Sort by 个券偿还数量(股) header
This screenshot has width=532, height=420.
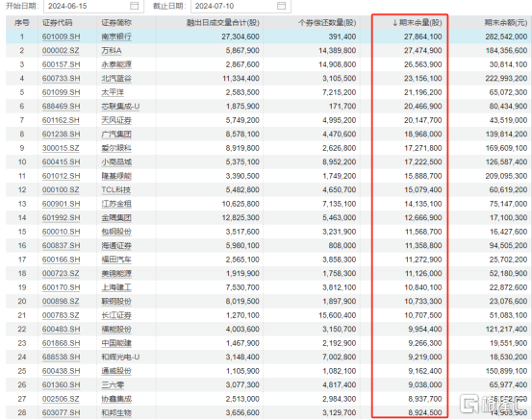point(327,23)
